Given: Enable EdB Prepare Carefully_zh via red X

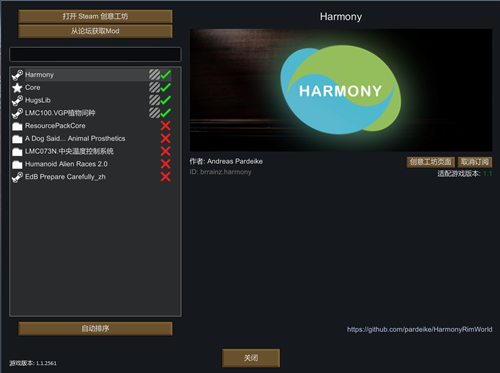Looking at the screenshot, I should click(x=166, y=177).
